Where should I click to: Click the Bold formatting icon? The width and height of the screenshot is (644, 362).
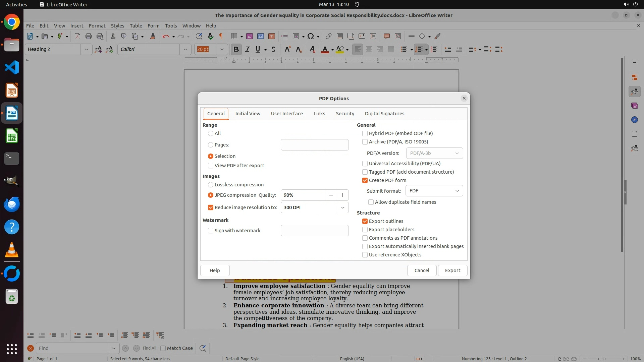coord(236,49)
